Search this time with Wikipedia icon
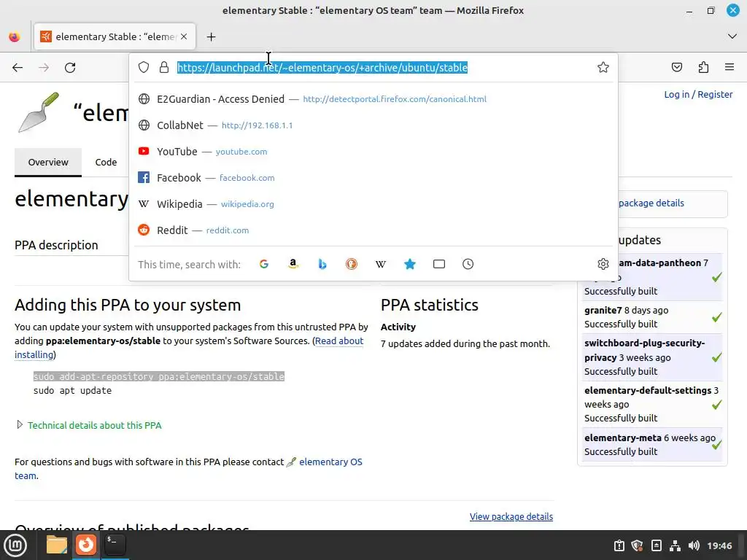Image resolution: width=747 pixels, height=560 pixels. pos(381,264)
